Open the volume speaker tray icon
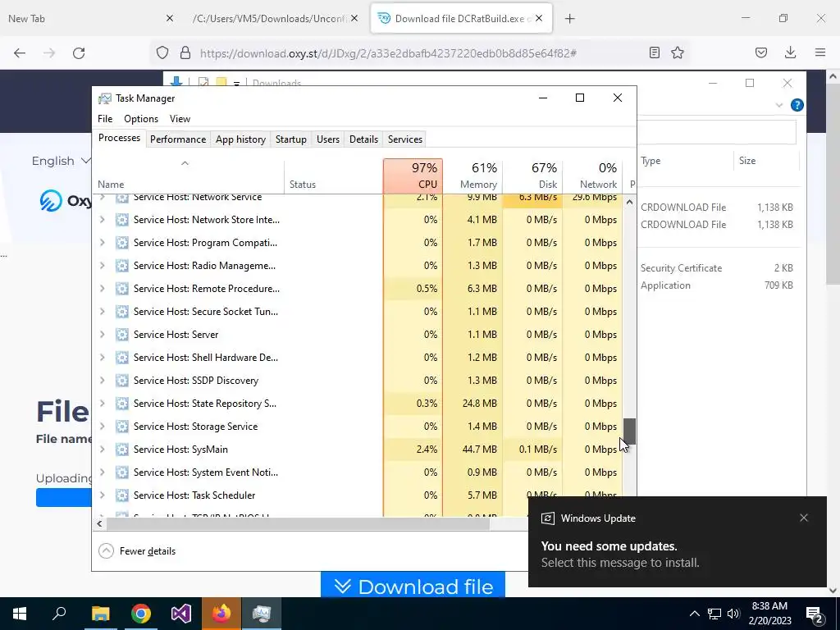The height and width of the screenshot is (630, 840). point(733,614)
